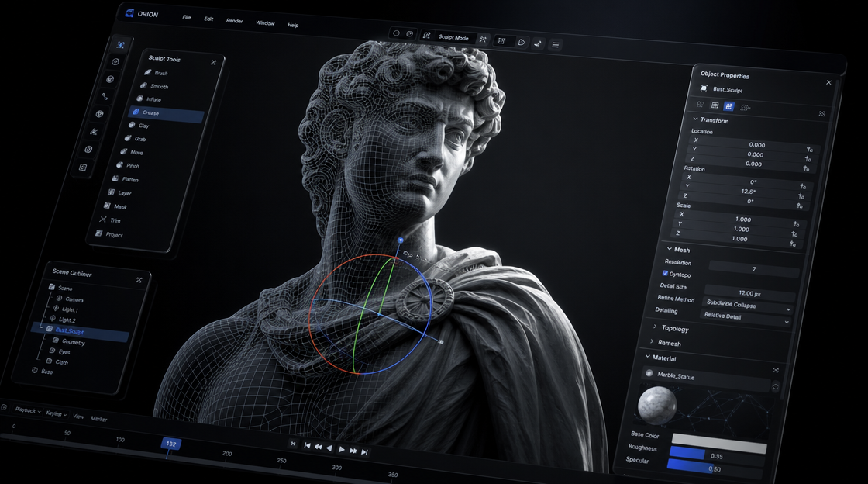868x484 pixels.
Task: Collapse the Mesh section
Action: [670, 249]
